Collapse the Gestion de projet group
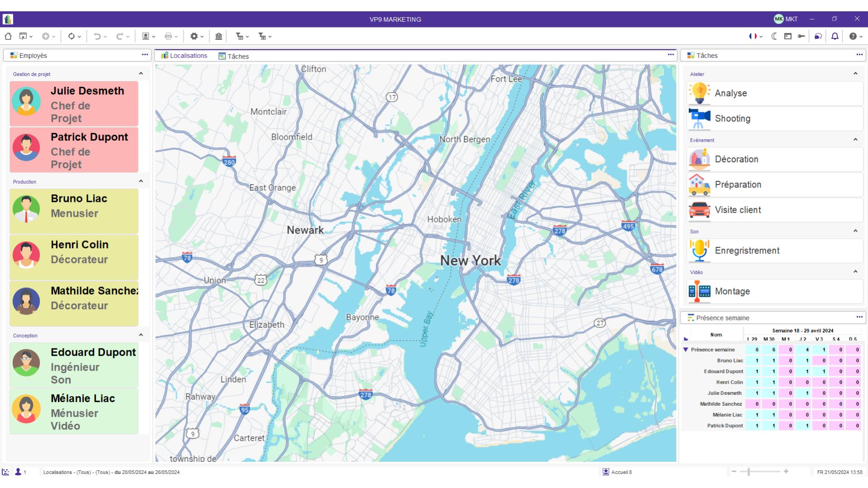Screen dimensions: 868x488 pyautogui.click(x=141, y=74)
